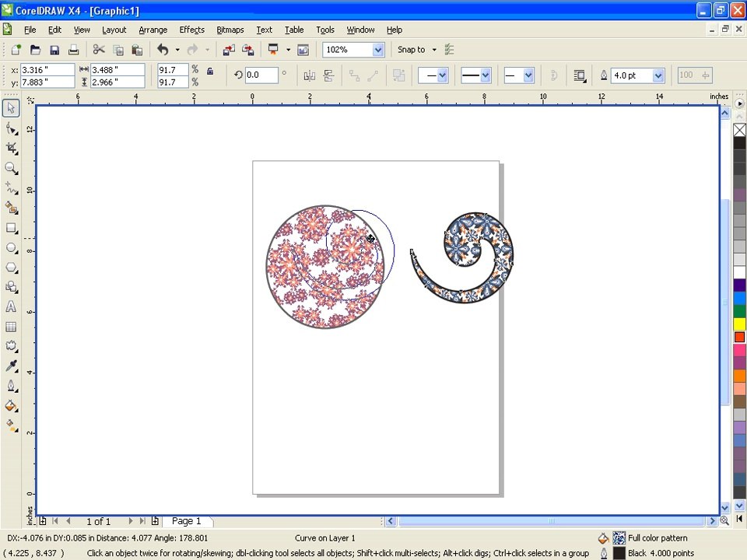747x560 pixels.
Task: Open the zoom level dropdown
Action: point(378,50)
